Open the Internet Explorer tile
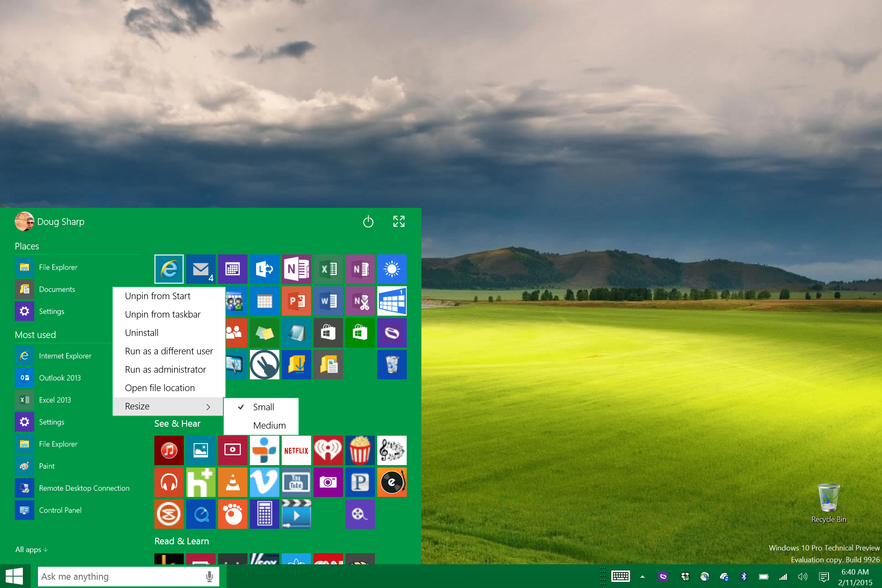882x588 pixels. pyautogui.click(x=169, y=269)
